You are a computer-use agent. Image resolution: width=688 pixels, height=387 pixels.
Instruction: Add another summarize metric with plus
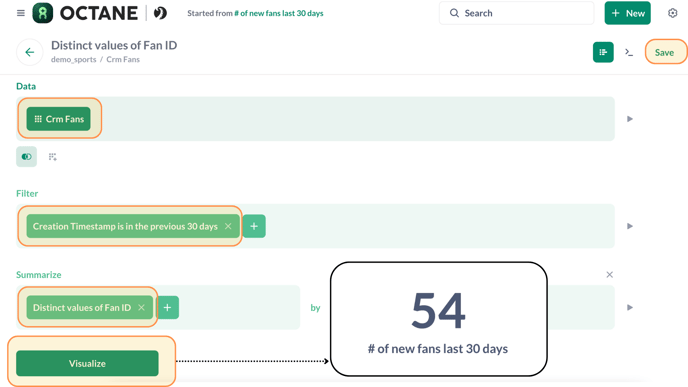point(167,308)
